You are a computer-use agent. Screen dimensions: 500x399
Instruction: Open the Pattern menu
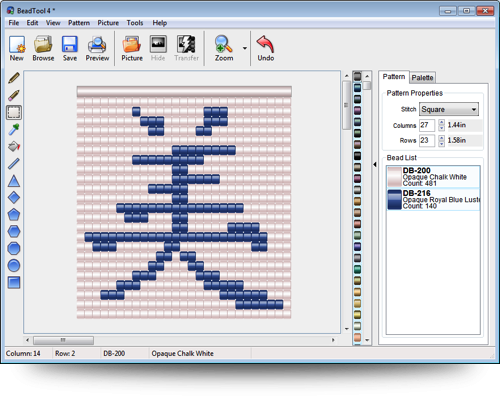tap(79, 23)
